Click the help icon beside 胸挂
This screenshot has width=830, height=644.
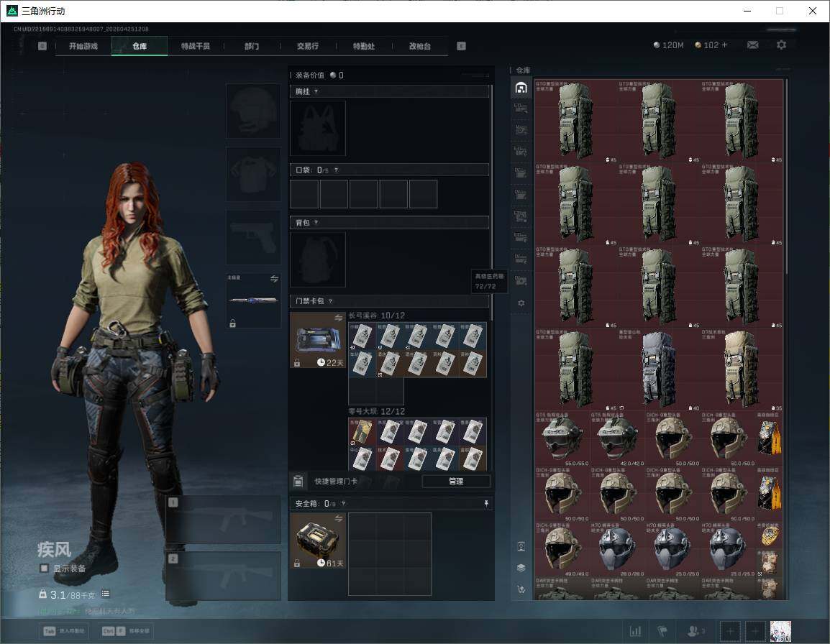pyautogui.click(x=316, y=91)
